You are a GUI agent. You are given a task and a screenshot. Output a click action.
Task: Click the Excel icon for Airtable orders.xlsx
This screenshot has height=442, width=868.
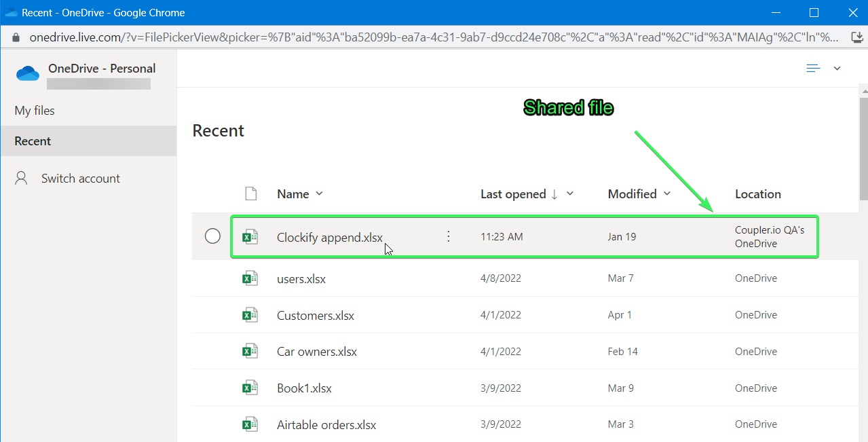(x=250, y=424)
